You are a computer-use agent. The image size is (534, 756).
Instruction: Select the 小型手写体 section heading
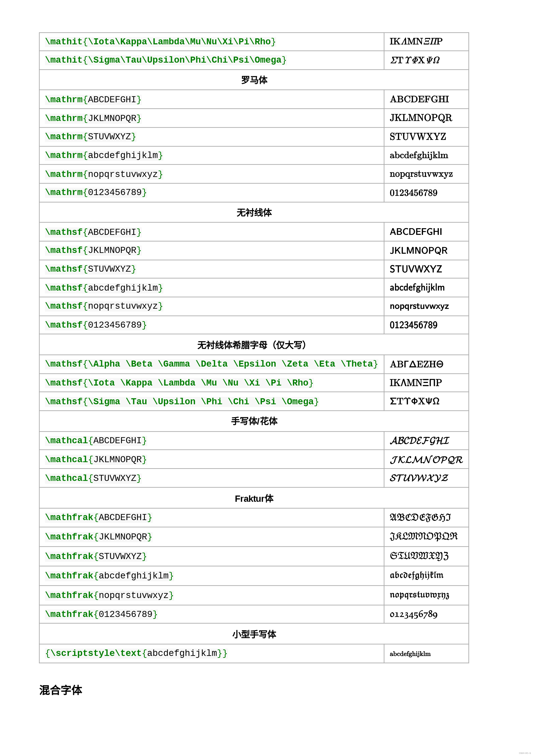point(254,634)
